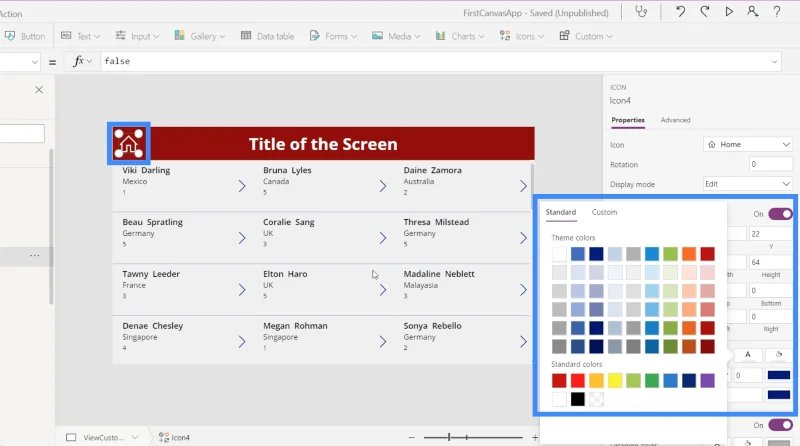800x446 pixels.
Task: Click the arrow next to Denae Chesley
Action: click(242, 341)
